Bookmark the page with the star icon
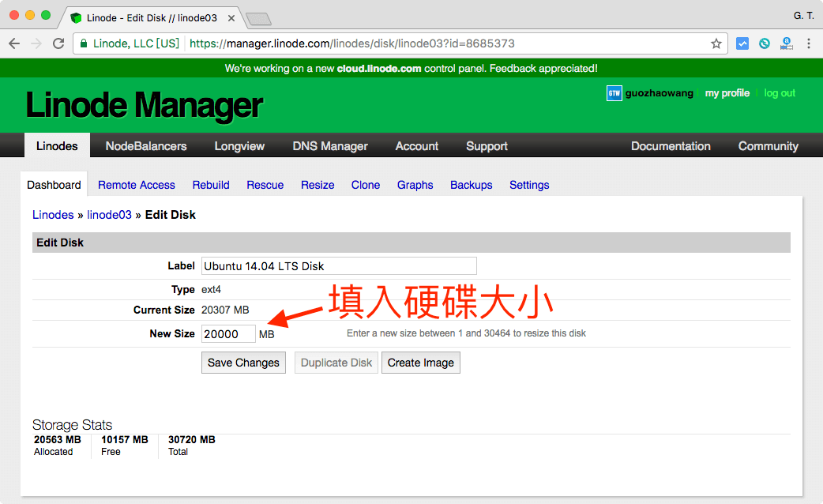 coord(716,44)
